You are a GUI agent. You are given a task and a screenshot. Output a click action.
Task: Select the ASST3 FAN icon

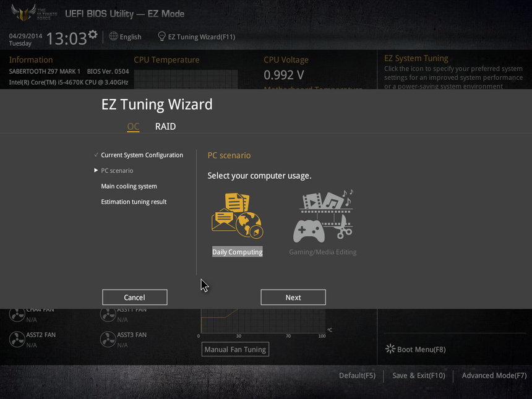pos(108,339)
